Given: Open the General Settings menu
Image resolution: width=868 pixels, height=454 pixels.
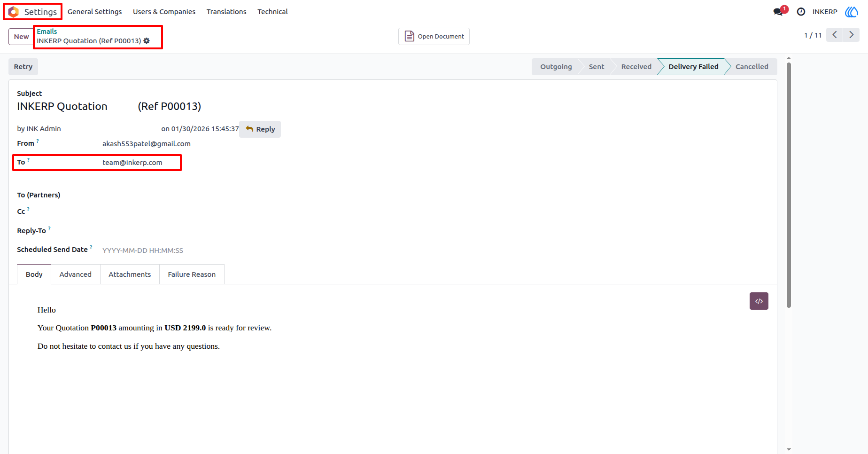Looking at the screenshot, I should (x=94, y=12).
